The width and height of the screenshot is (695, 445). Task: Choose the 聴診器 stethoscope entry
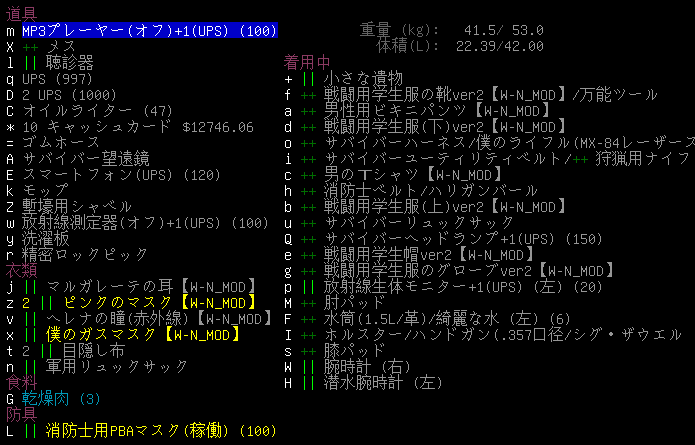(x=70, y=63)
